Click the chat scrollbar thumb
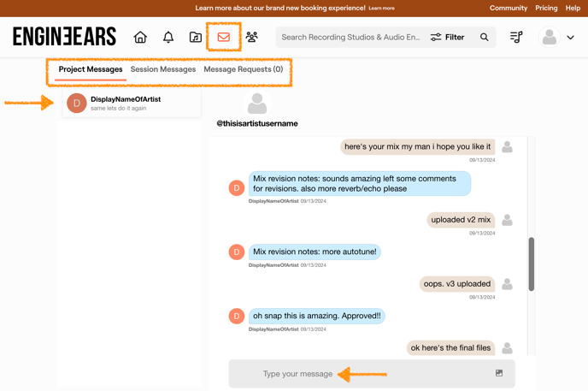Viewport: 588px width, 391px height. tap(531, 264)
